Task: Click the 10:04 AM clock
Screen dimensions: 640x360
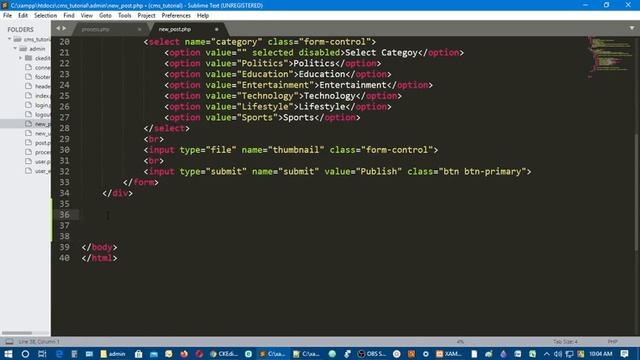Action: point(600,354)
